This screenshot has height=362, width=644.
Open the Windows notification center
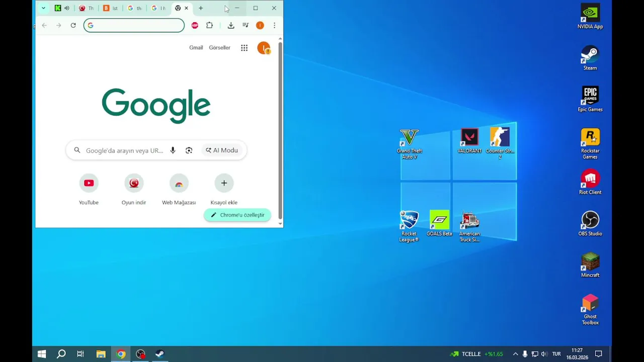(x=599, y=354)
